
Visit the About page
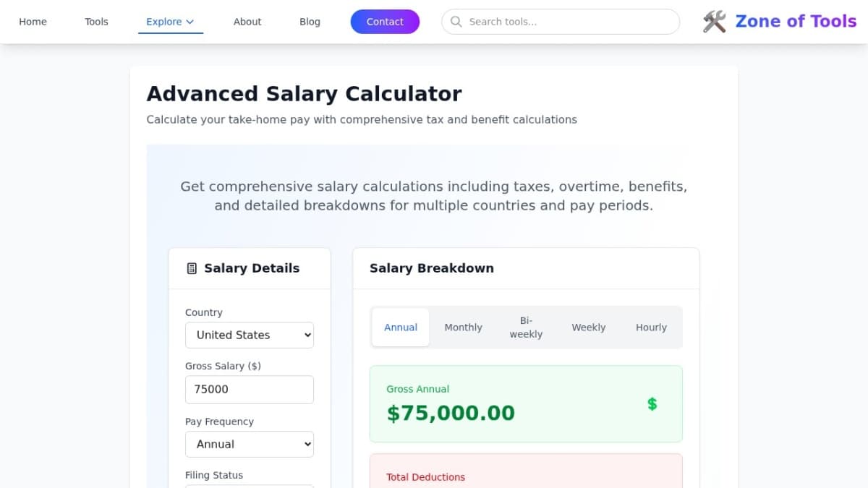[x=247, y=22]
